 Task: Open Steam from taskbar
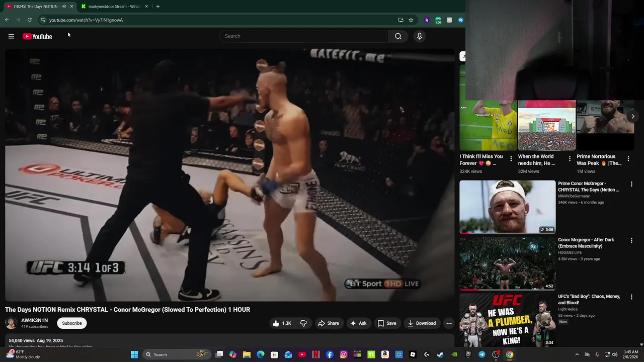(x=440, y=354)
